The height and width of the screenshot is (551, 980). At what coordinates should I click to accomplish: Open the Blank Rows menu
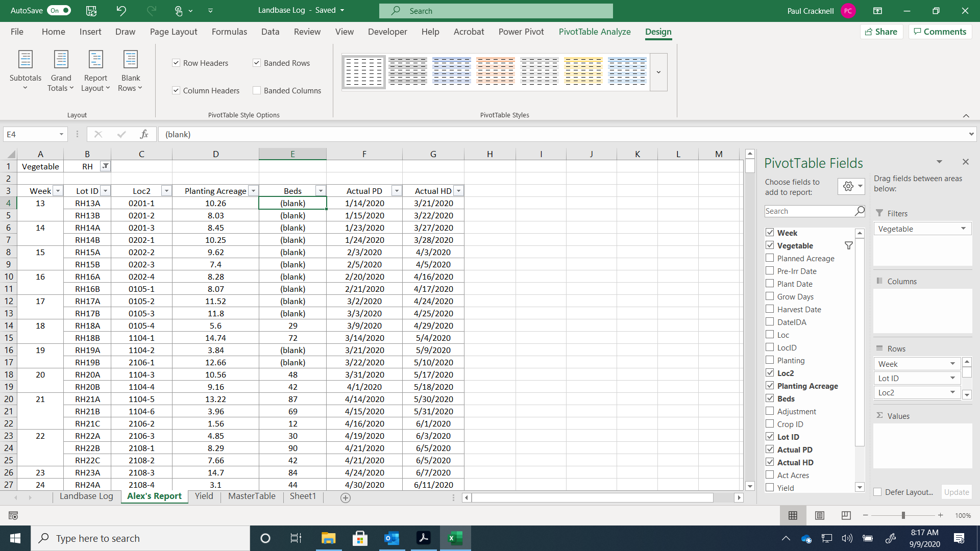(130, 71)
